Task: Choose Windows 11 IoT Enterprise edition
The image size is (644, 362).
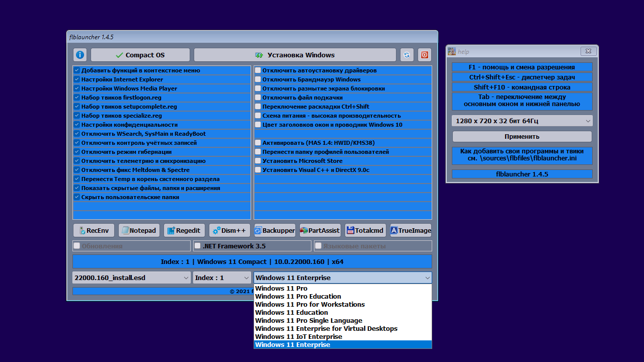Action: 298,337
